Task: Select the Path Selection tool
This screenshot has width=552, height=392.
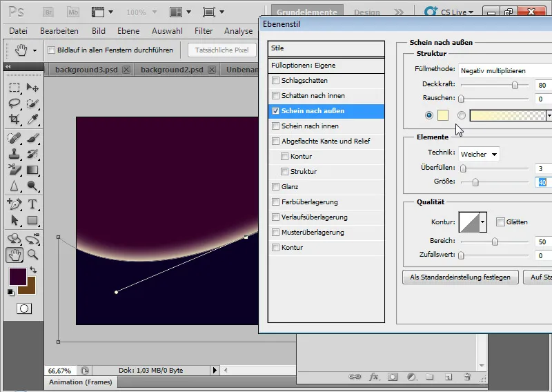Action: [x=14, y=220]
